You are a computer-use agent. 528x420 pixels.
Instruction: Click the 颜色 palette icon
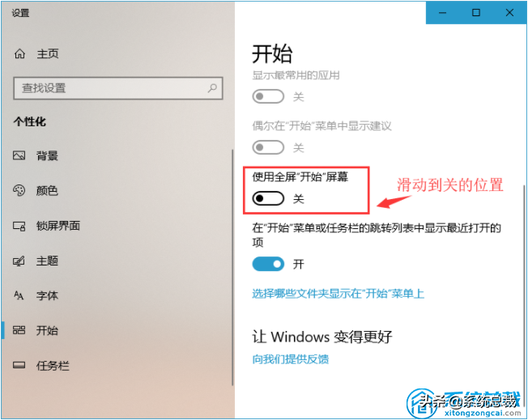19,190
